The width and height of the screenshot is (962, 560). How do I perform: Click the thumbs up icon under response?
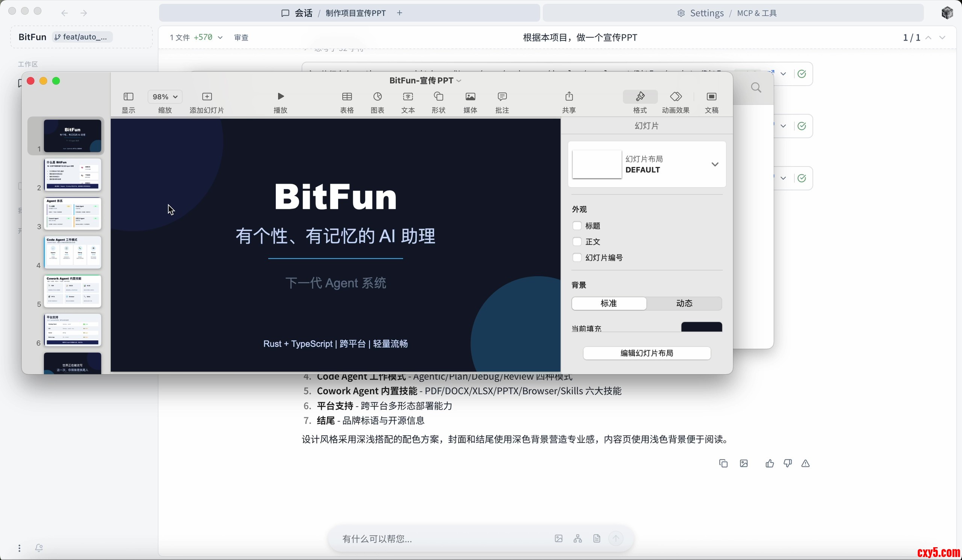(769, 463)
